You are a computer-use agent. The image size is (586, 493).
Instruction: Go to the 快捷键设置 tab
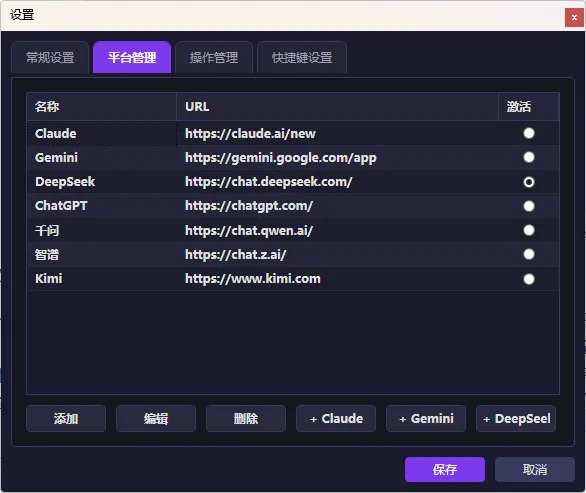[302, 58]
